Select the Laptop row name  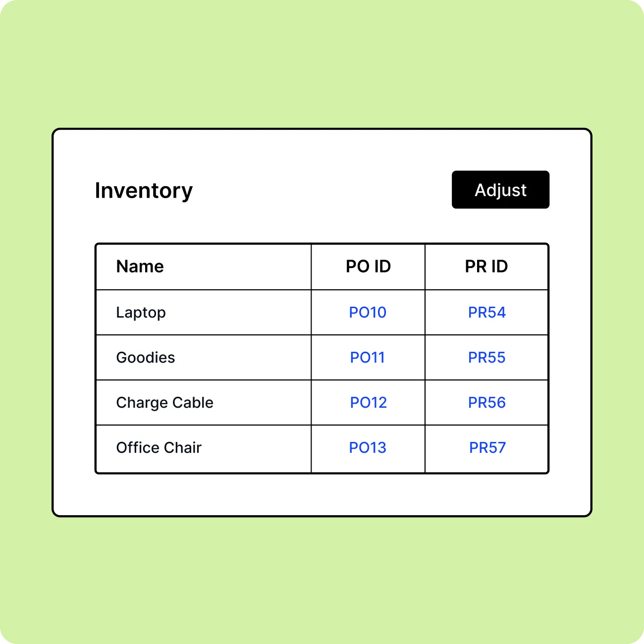coord(141,313)
